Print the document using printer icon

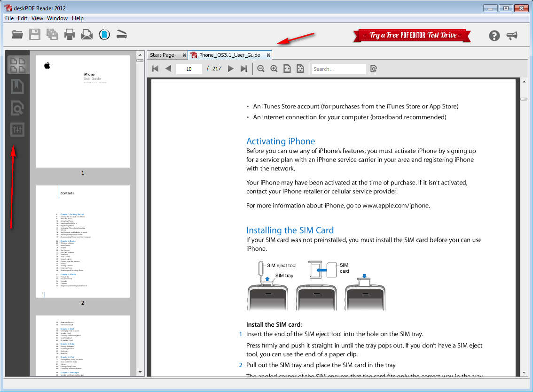[70, 35]
